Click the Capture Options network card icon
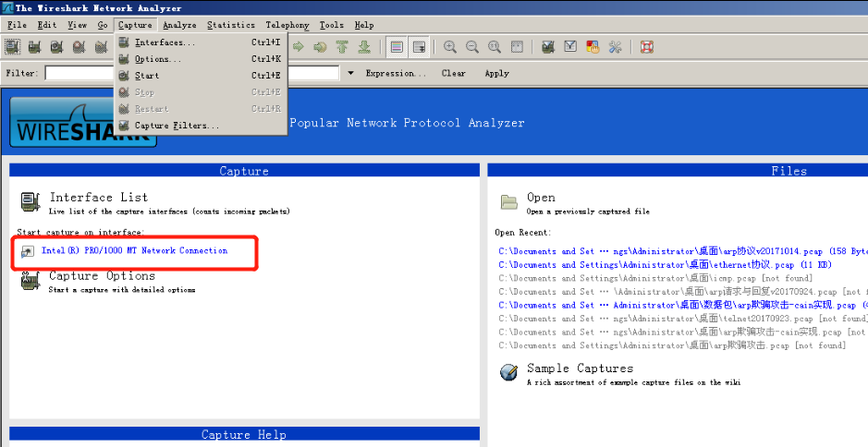The image size is (868, 447). tap(31, 281)
